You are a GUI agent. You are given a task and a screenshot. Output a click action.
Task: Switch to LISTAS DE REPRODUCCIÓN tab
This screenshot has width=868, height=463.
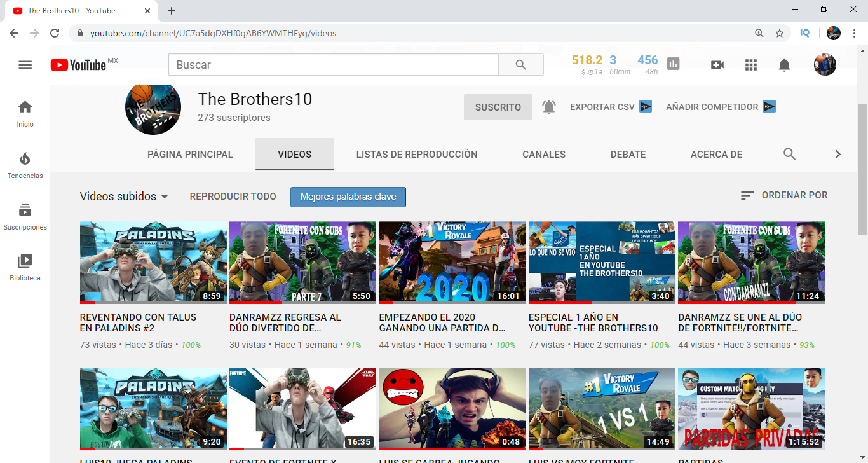click(416, 154)
